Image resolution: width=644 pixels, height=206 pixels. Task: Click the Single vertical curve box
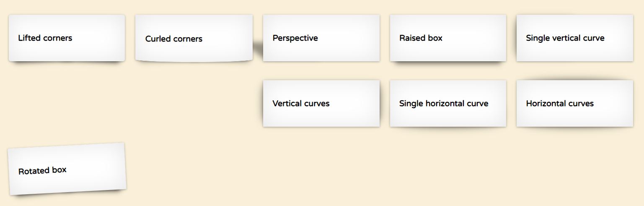point(575,38)
